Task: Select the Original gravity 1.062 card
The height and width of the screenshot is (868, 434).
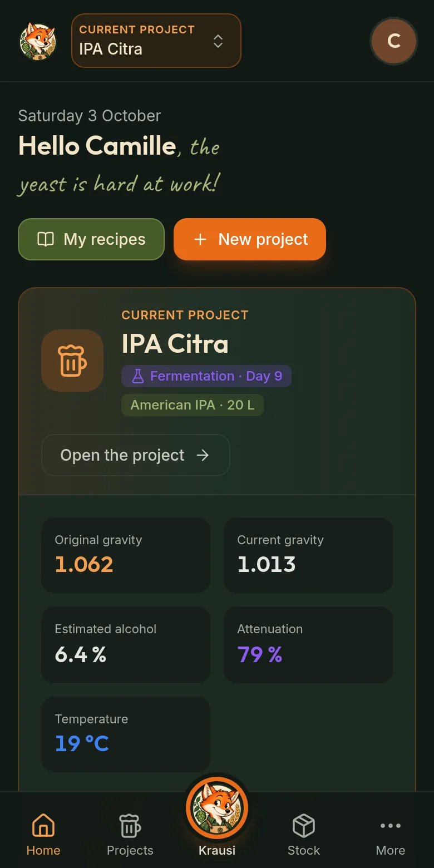Action: click(x=126, y=555)
